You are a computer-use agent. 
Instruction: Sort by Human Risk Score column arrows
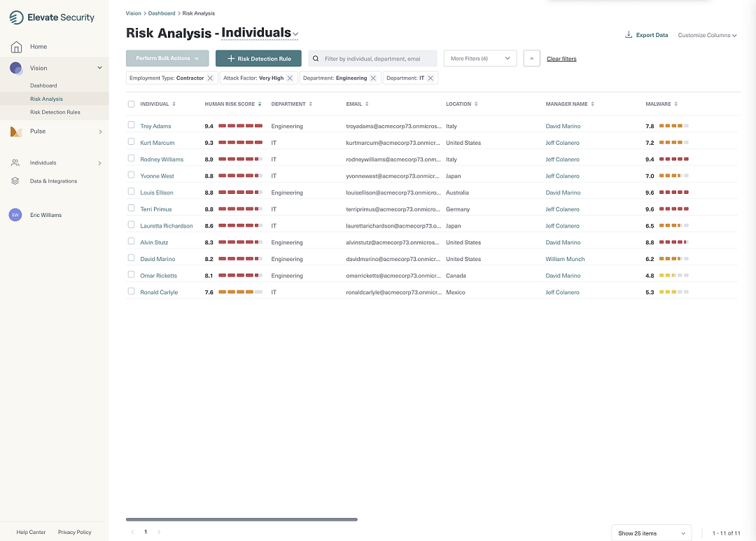point(260,104)
